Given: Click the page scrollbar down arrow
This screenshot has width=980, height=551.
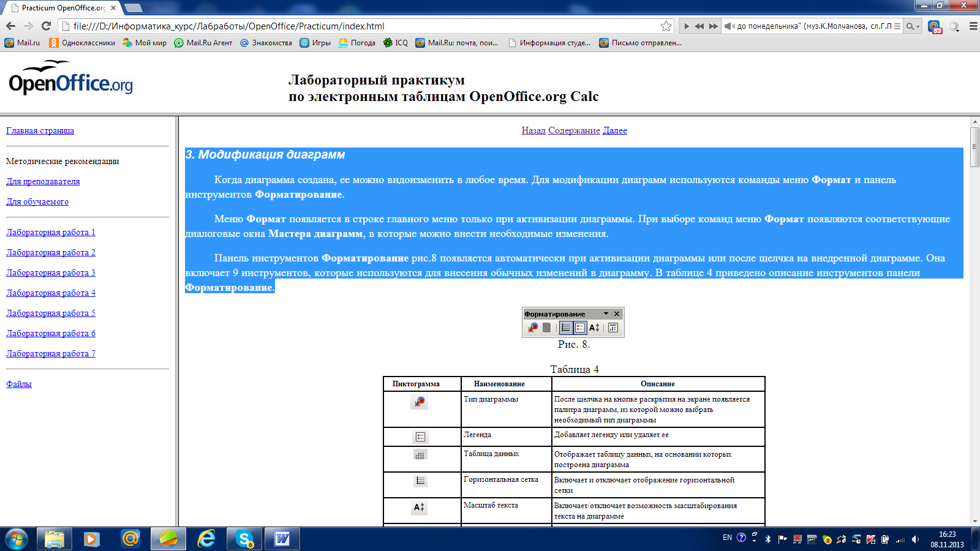Looking at the screenshot, I should tap(975, 522).
